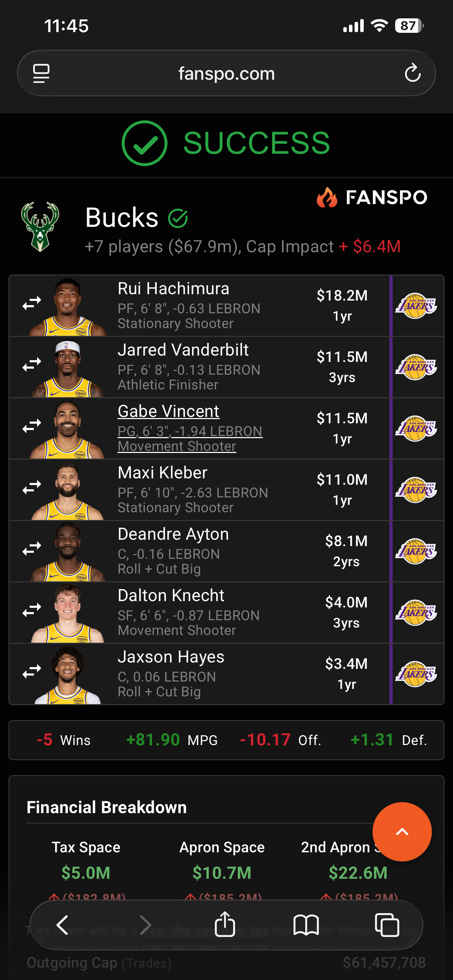Click the Milwaukee Bucks team logo

coord(40,227)
